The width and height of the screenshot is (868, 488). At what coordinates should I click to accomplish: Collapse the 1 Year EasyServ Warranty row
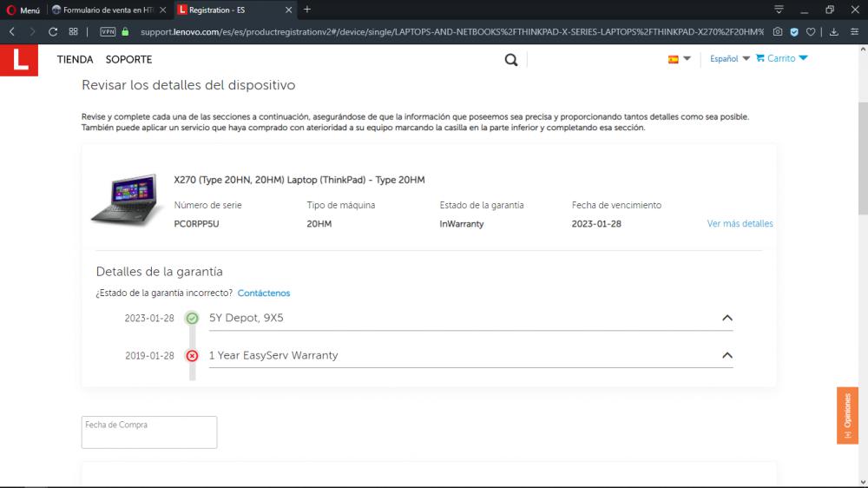727,356
